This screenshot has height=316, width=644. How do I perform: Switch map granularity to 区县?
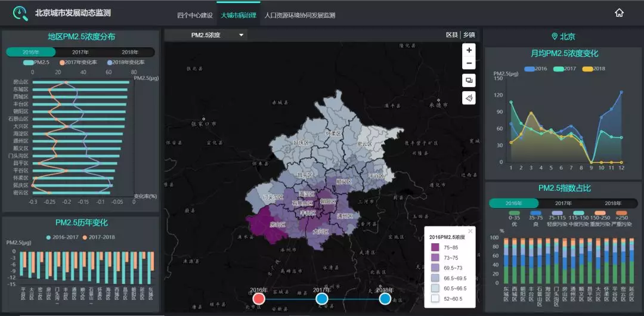452,35
